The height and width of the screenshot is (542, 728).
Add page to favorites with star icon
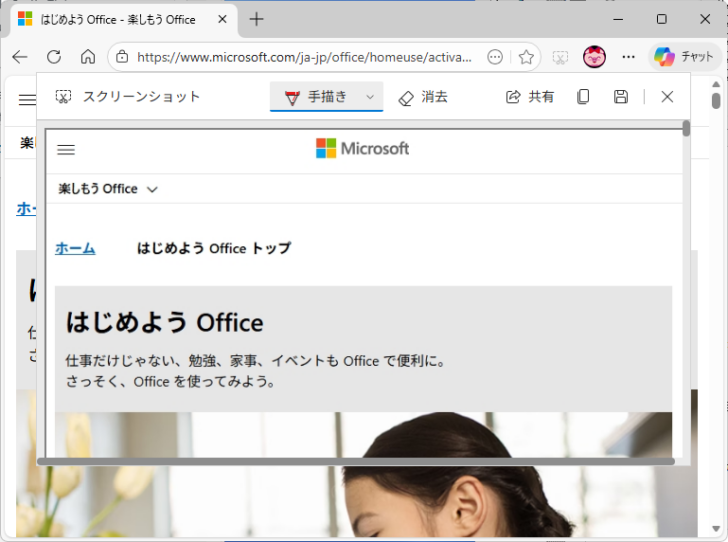526,57
